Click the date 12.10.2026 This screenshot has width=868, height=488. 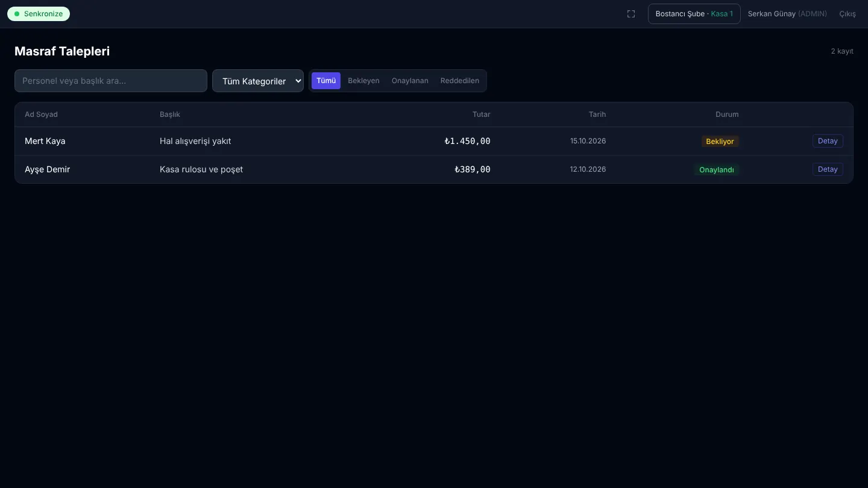(x=588, y=169)
